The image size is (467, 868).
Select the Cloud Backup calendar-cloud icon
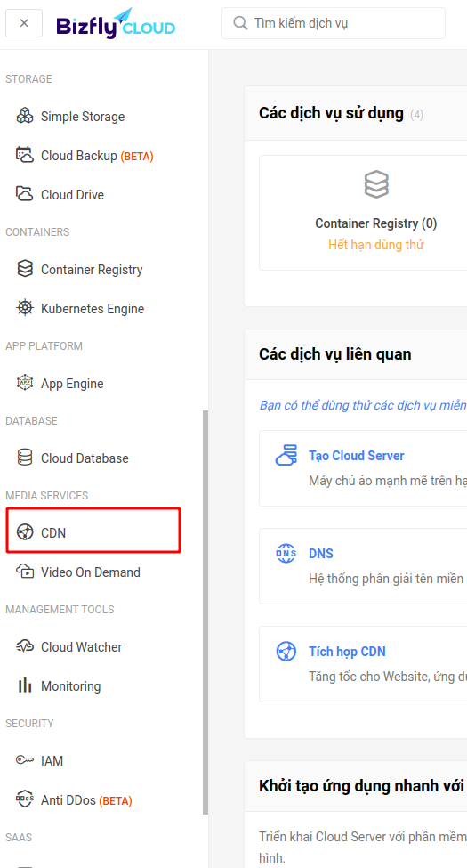pyautogui.click(x=25, y=156)
